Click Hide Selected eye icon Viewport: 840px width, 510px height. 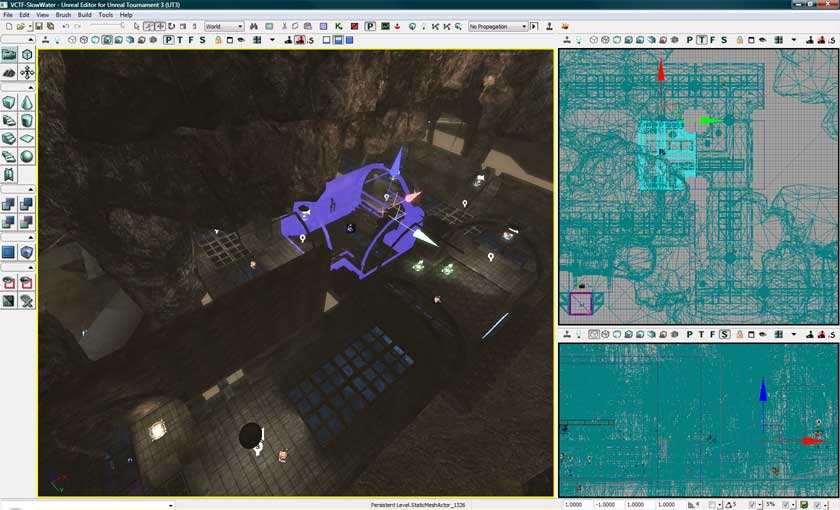pyautogui.click(x=27, y=282)
